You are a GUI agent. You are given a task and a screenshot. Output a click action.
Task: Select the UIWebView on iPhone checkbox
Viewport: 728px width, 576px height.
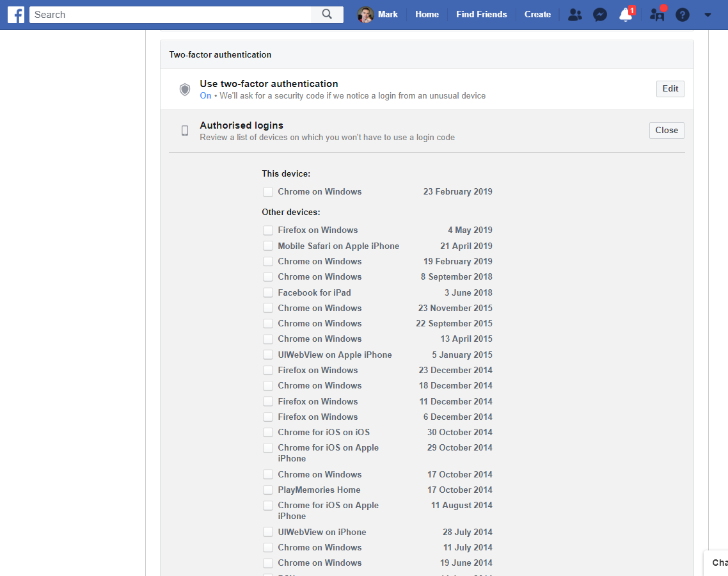click(x=268, y=531)
